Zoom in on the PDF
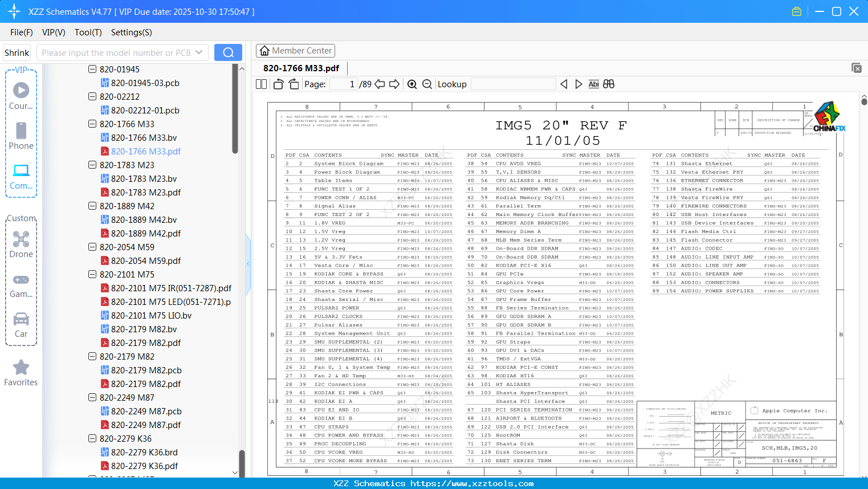 412,84
